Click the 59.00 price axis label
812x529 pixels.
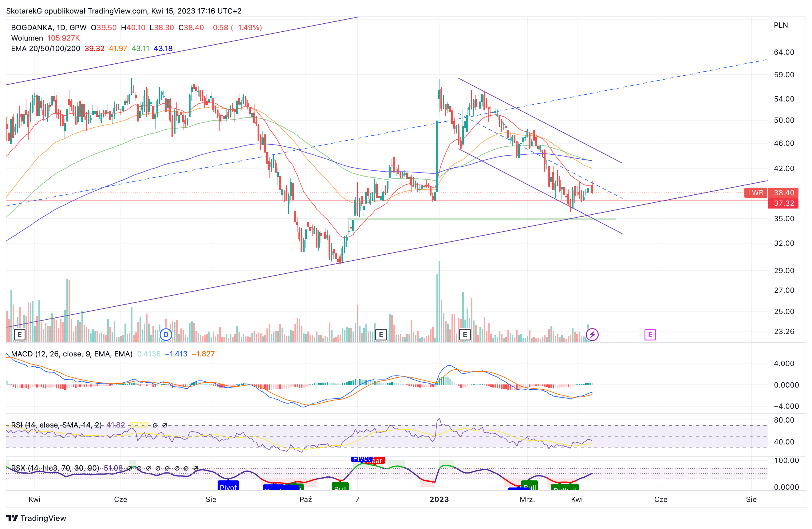[784, 75]
